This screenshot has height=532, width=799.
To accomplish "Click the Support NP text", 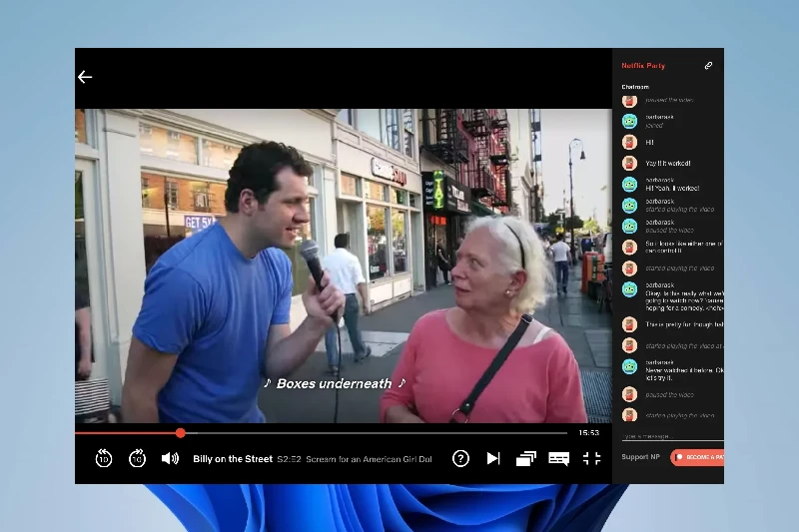I will [x=640, y=457].
